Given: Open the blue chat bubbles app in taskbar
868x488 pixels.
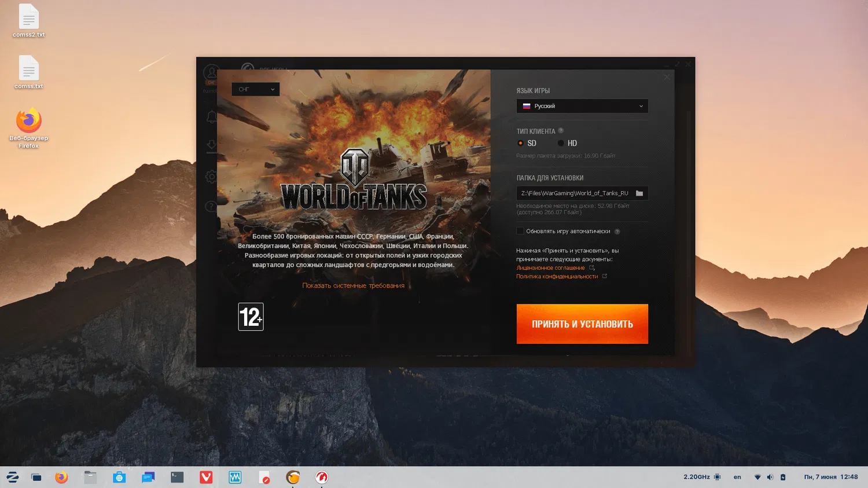Looking at the screenshot, I should coord(148,477).
